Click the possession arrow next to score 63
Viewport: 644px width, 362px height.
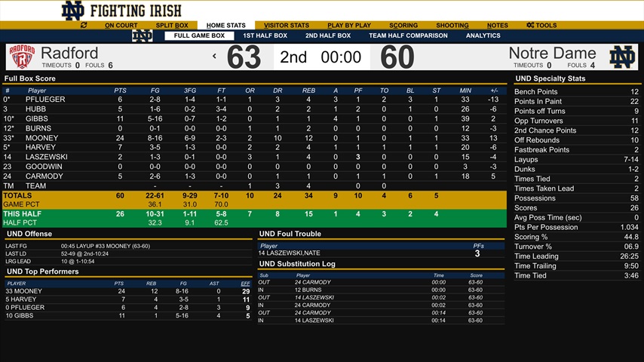pos(214,57)
